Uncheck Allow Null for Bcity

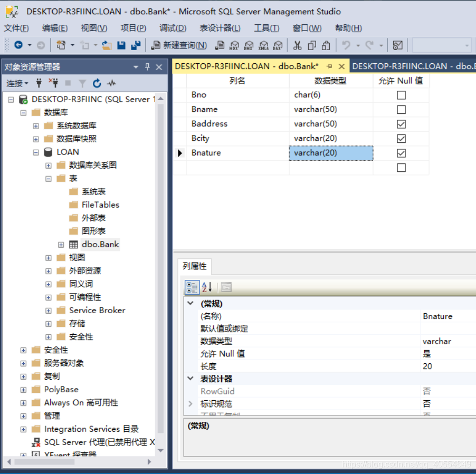[x=401, y=139]
